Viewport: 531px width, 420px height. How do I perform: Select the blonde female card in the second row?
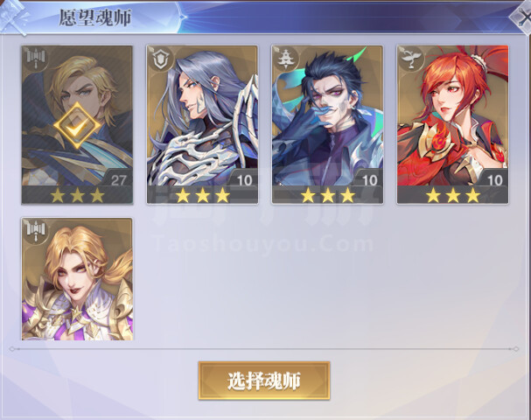click(77, 279)
